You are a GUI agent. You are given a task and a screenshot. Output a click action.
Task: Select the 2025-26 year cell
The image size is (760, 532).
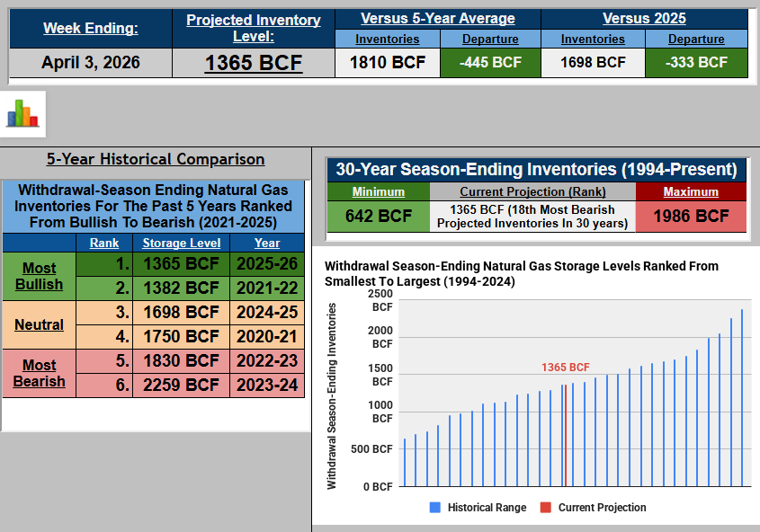click(x=267, y=264)
